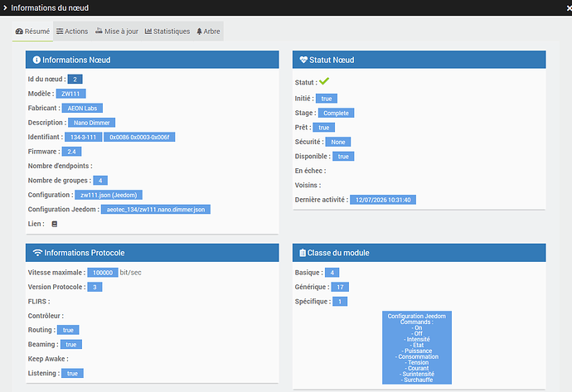
Task: Click the heartbeat icon in Statut Nœud header
Action: pos(303,60)
